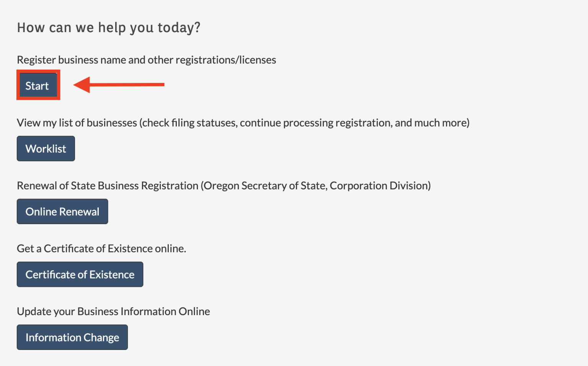588x366 pixels.
Task: Click "Update your Business Information Online" text
Action: coord(113,312)
